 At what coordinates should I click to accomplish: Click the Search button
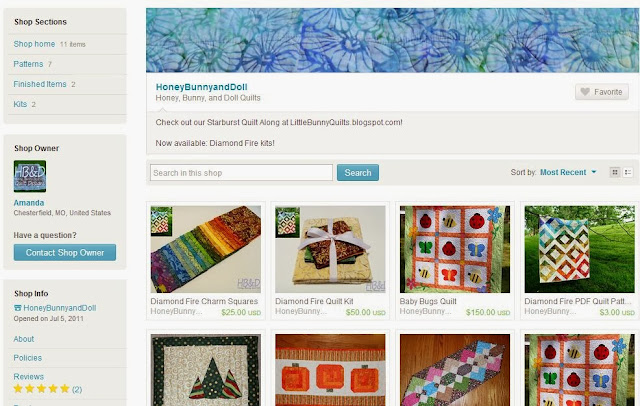(358, 173)
